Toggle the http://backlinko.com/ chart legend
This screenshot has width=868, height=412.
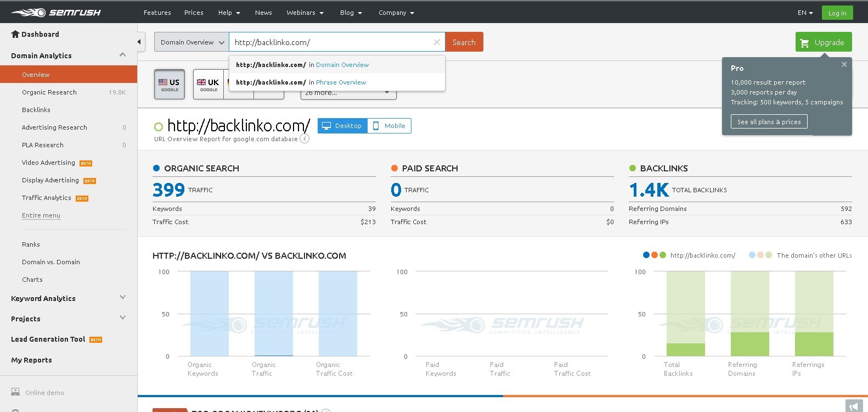(689, 255)
